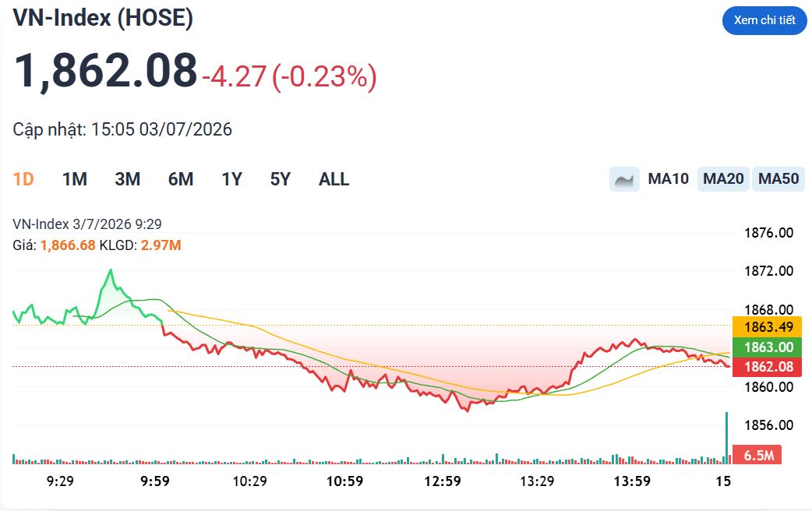This screenshot has height=511, width=812.
Task: Click the orange 1863.49 price label
Action: (768, 326)
